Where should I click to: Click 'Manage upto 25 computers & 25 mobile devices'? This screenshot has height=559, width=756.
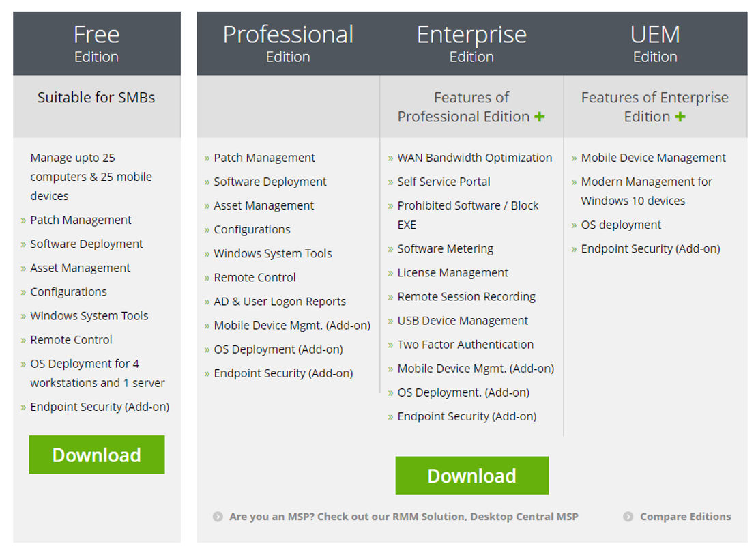[x=91, y=177]
